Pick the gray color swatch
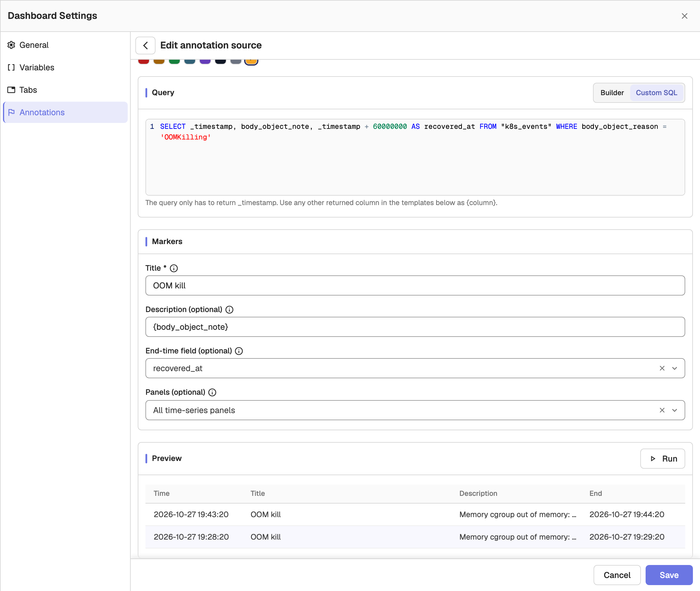The image size is (700, 591). coord(236,61)
